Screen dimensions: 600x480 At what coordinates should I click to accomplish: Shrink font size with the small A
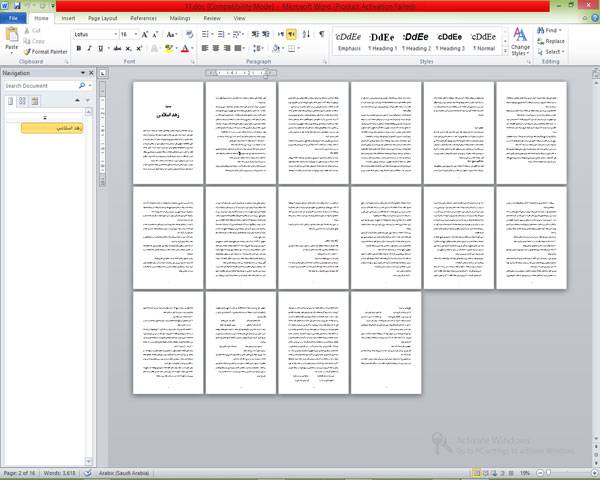155,34
